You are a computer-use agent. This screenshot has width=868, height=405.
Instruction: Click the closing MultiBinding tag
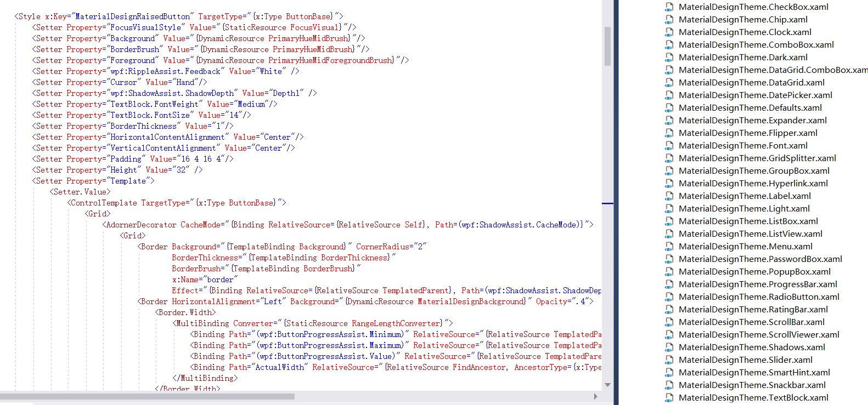coord(205,378)
